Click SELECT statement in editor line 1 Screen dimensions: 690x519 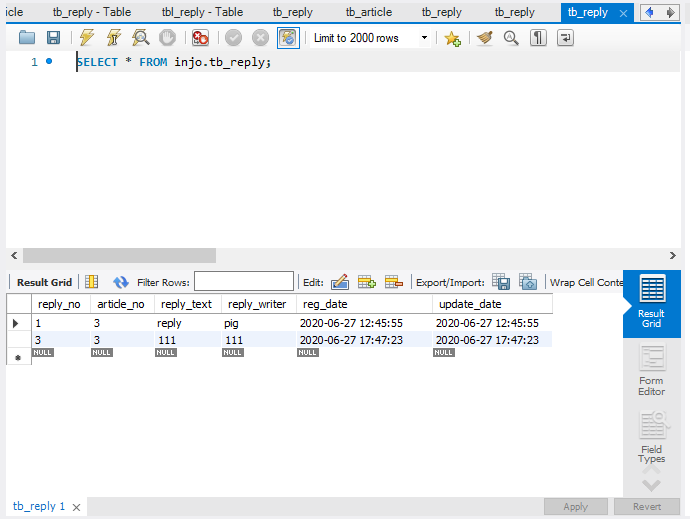(x=174, y=62)
